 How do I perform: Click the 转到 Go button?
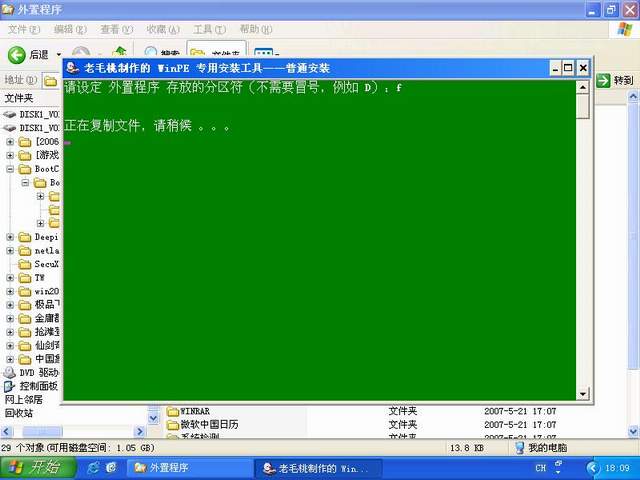coord(615,80)
